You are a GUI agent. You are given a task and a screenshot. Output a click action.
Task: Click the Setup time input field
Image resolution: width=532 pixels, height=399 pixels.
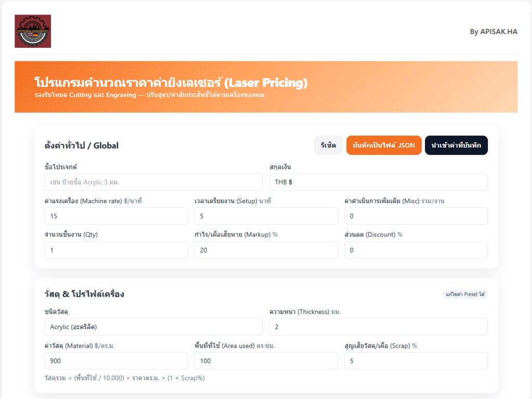coord(266,216)
